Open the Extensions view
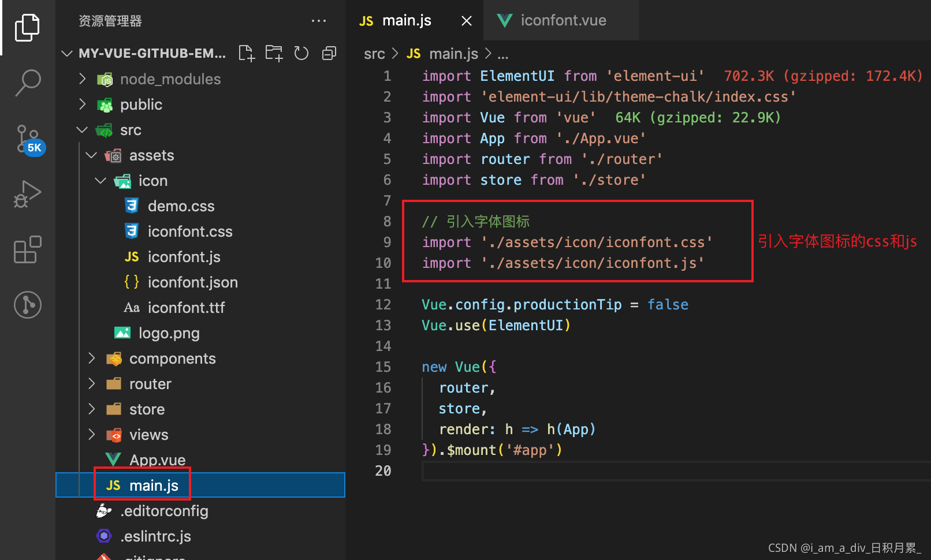 point(27,249)
